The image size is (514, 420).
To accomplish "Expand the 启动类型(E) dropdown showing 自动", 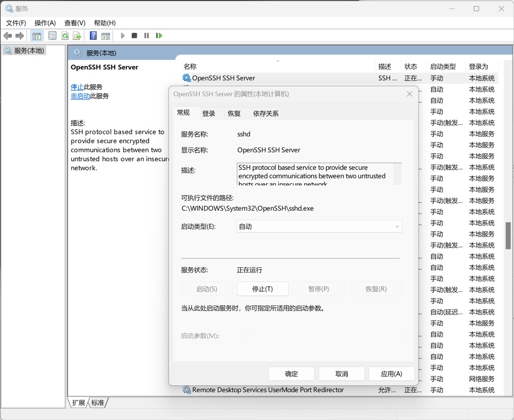I will point(319,226).
